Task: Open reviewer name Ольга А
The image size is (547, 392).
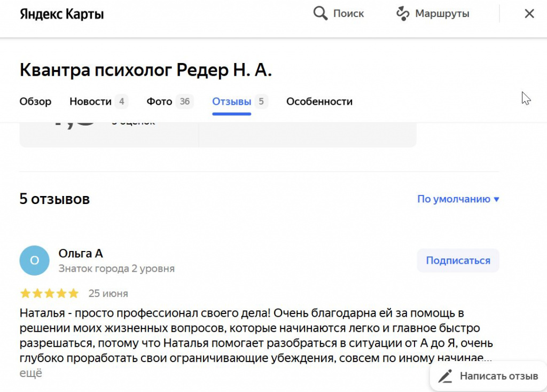Action: [x=81, y=253]
